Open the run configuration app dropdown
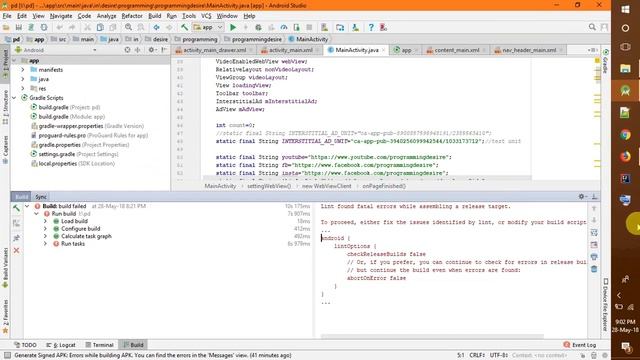The height and width of the screenshot is (360, 640). tap(208, 27)
